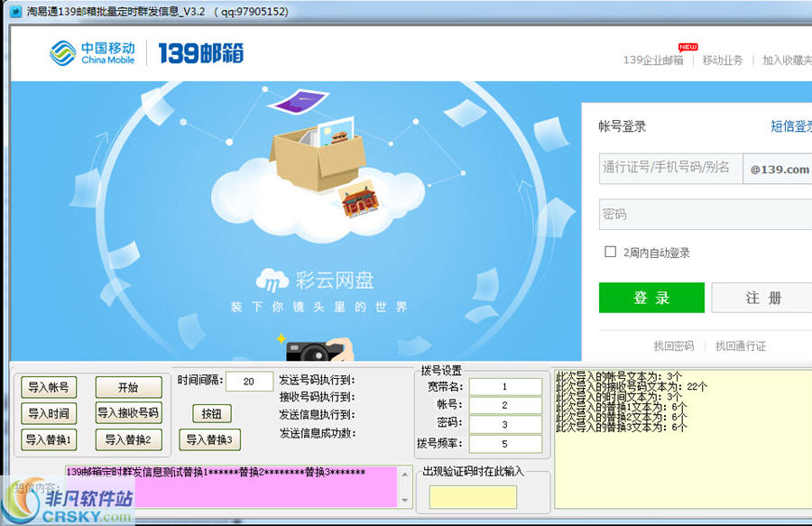Click the 导入替换1 button

point(49,439)
